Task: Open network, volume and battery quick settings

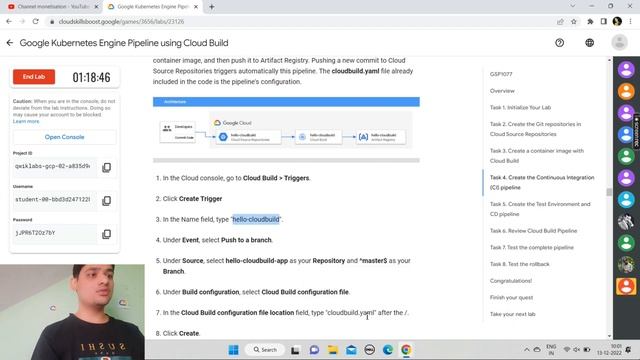Action: click(577, 350)
